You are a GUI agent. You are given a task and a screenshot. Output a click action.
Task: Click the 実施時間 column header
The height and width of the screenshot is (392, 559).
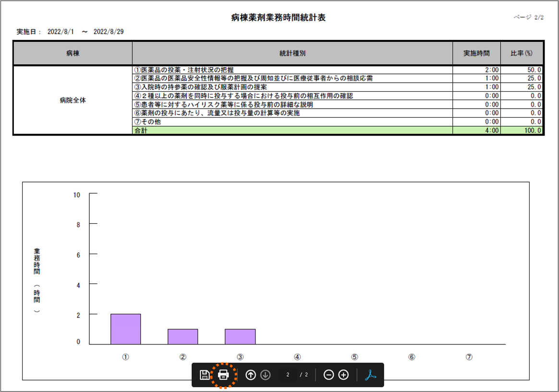[476, 53]
